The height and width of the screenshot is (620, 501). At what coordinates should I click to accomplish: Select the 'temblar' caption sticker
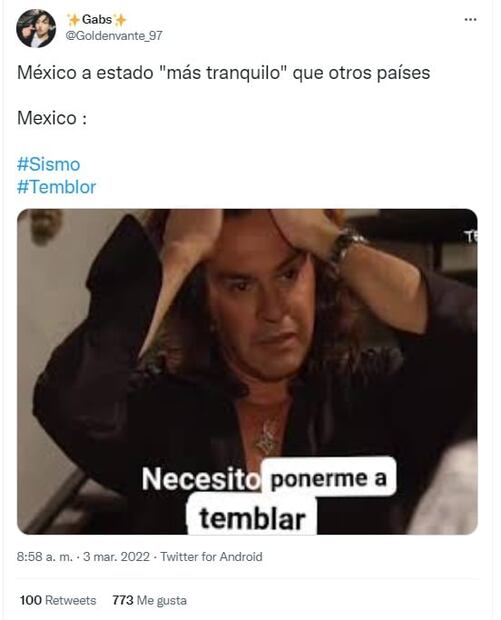pos(252,518)
